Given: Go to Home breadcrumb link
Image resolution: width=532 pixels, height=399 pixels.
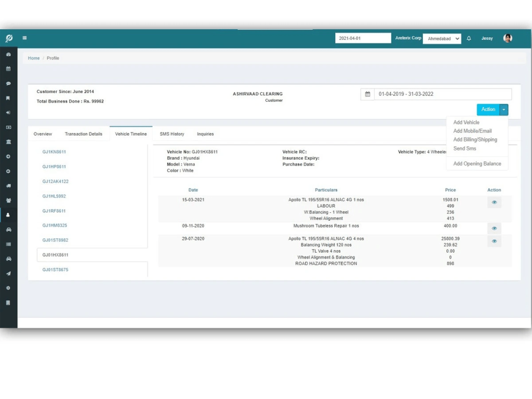Looking at the screenshot, I should pyautogui.click(x=34, y=59).
